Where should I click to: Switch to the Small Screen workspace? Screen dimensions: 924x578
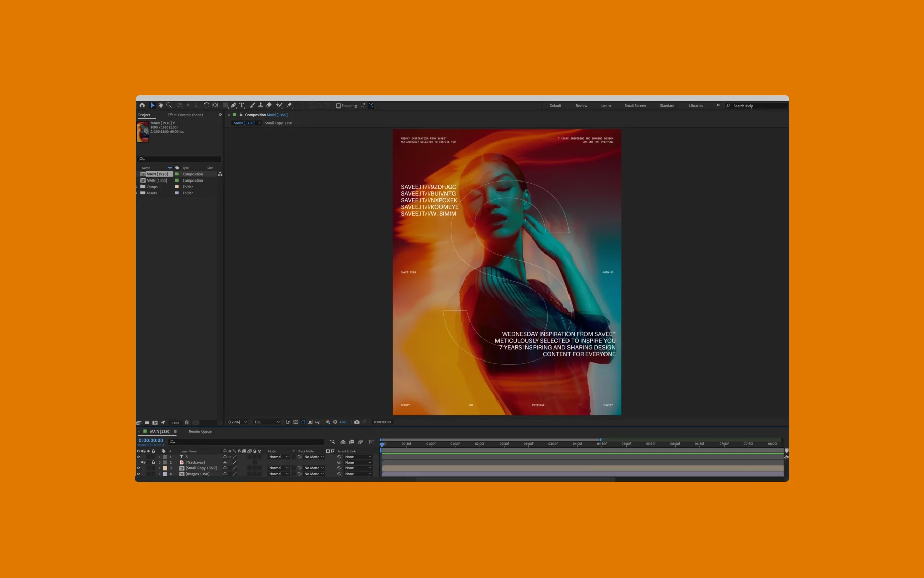coord(635,106)
